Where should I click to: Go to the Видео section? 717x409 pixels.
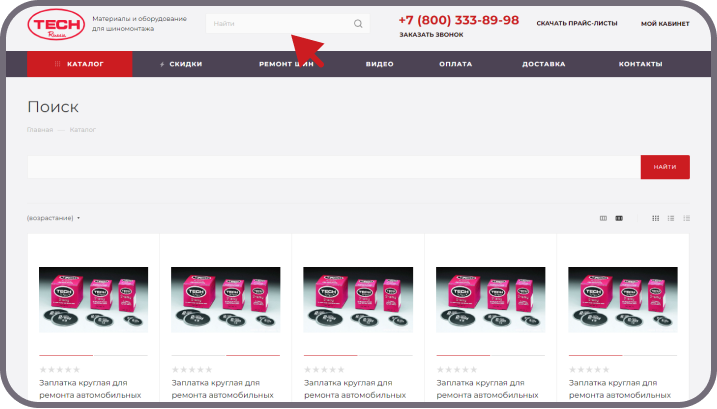point(379,64)
